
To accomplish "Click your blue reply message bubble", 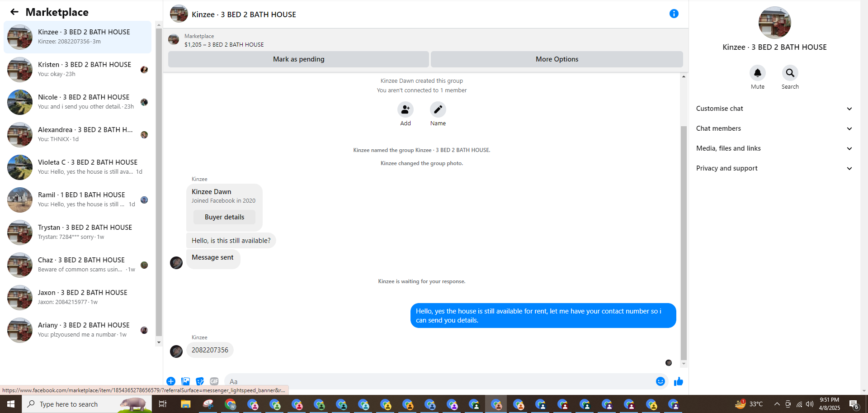I will point(543,316).
